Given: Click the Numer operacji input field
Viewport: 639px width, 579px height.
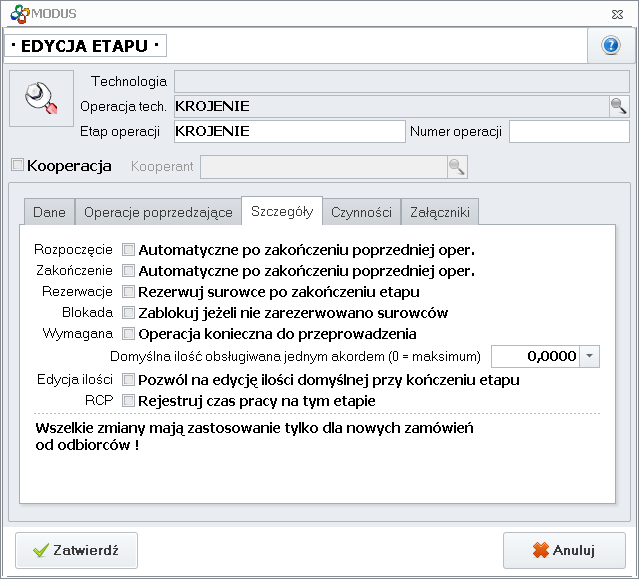Looking at the screenshot, I should (x=567, y=131).
